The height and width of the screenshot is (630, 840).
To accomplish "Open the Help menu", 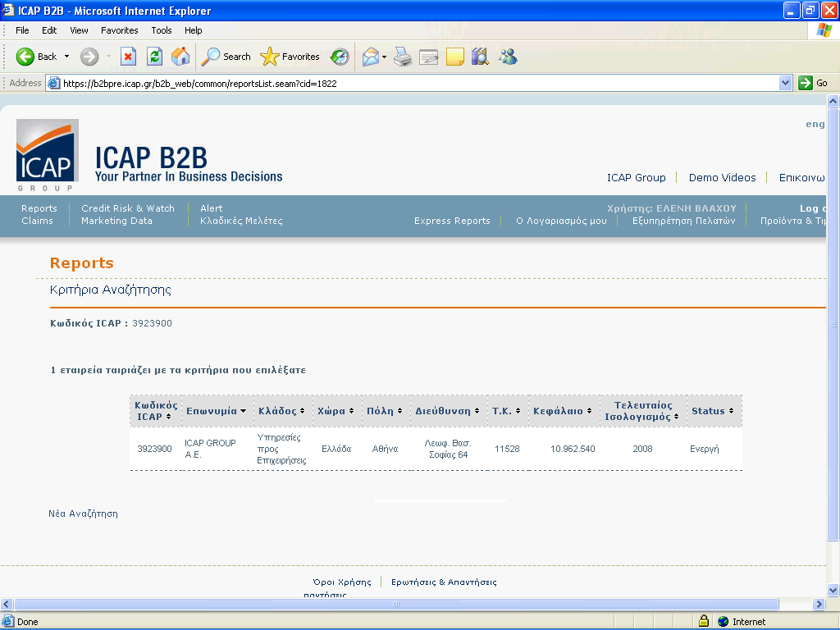I will 194,30.
